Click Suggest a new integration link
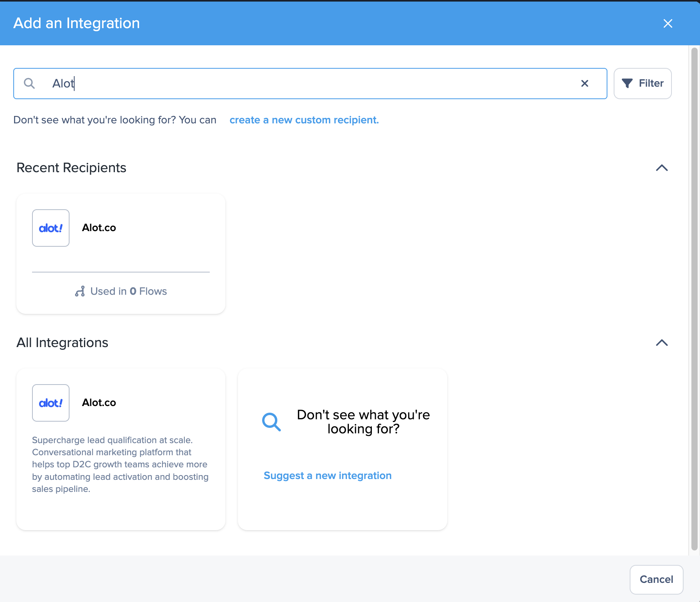The image size is (700, 602). pyautogui.click(x=328, y=476)
